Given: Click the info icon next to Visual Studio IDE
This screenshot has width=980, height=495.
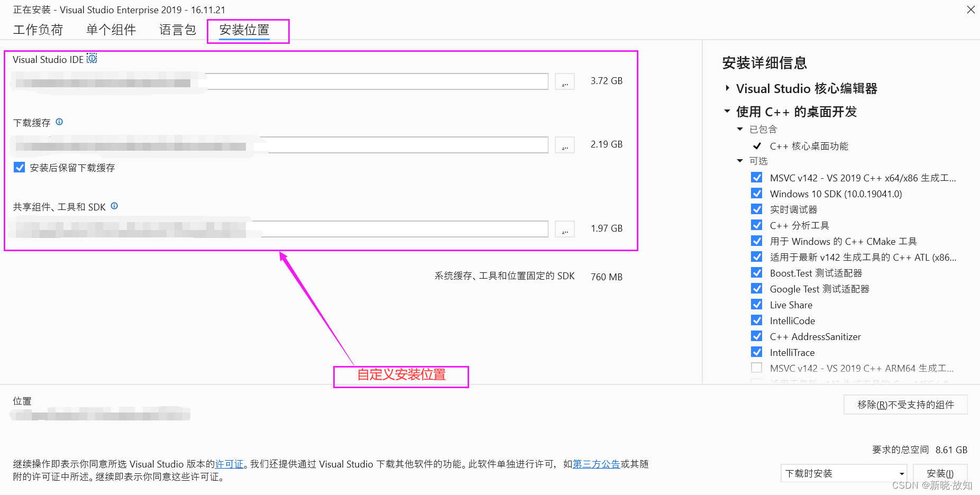Looking at the screenshot, I should click(92, 58).
